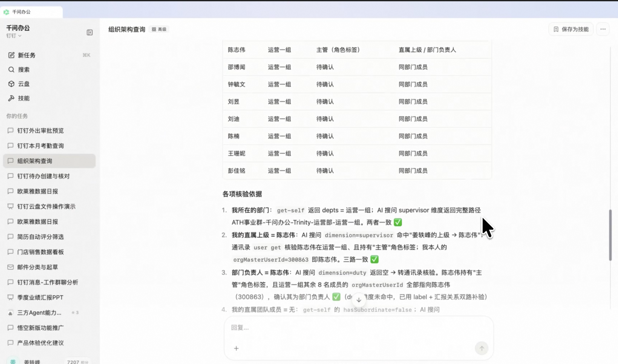Click 直属上级 / 部门负责人 cell
Image resolution: width=618 pixels, height=364 pixels.
click(x=427, y=50)
